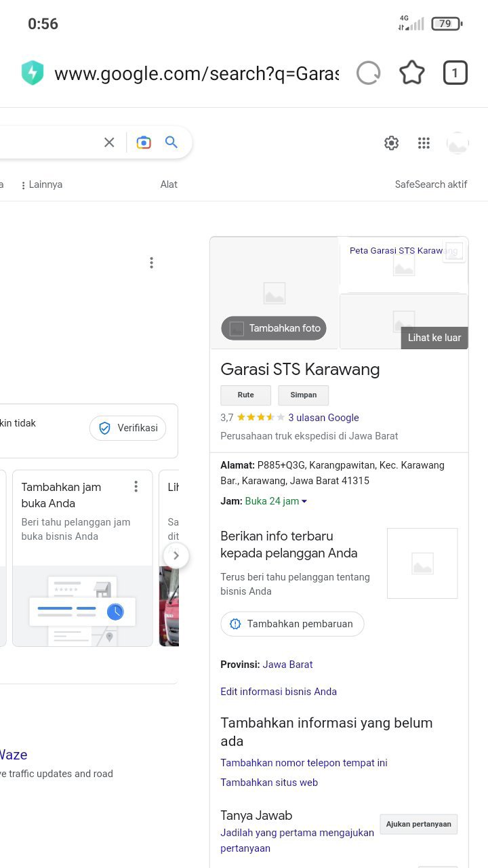The image size is (488, 868).
Task: Tap the Verifikasi button
Action: pos(128,428)
